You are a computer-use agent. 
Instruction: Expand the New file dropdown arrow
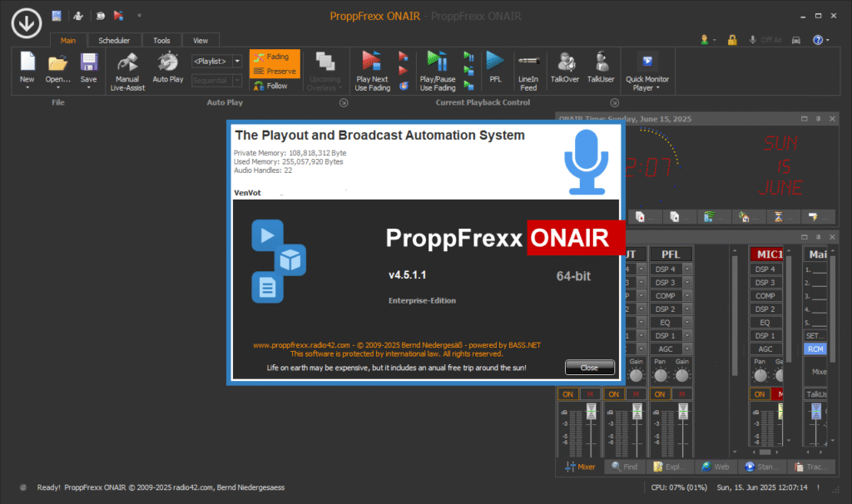(27, 87)
